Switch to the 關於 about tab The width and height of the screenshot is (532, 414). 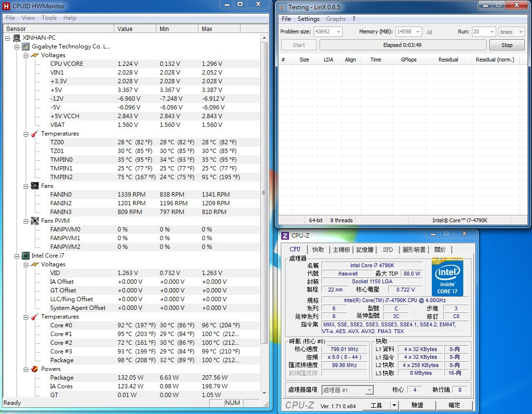pos(440,250)
